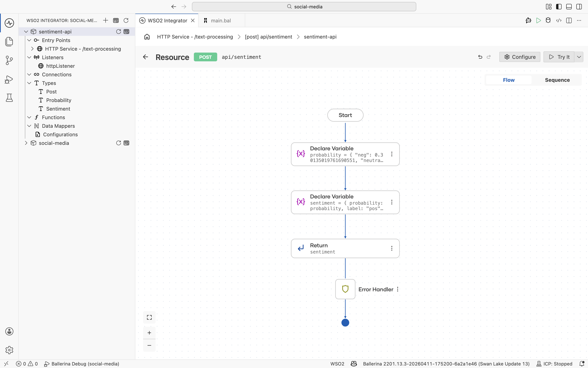Click the Configure button

click(x=520, y=57)
